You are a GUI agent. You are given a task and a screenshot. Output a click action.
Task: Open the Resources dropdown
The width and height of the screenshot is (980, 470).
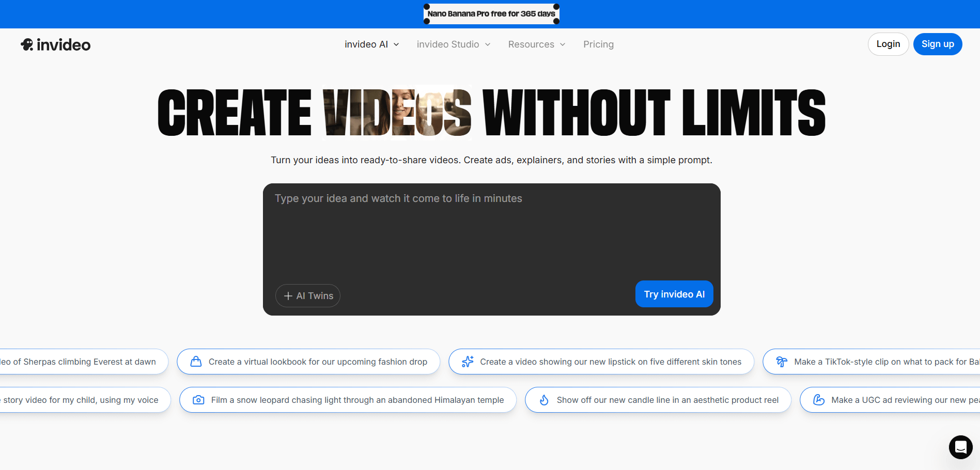(536, 44)
